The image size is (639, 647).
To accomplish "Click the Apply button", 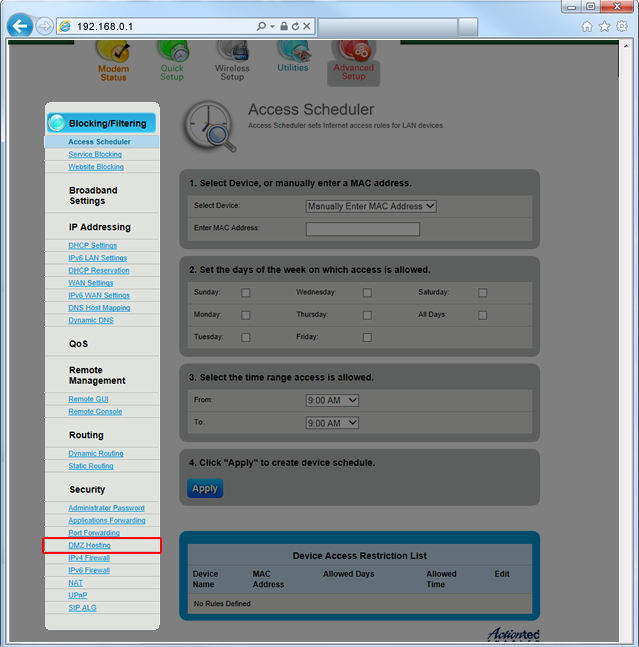I will tap(205, 489).
